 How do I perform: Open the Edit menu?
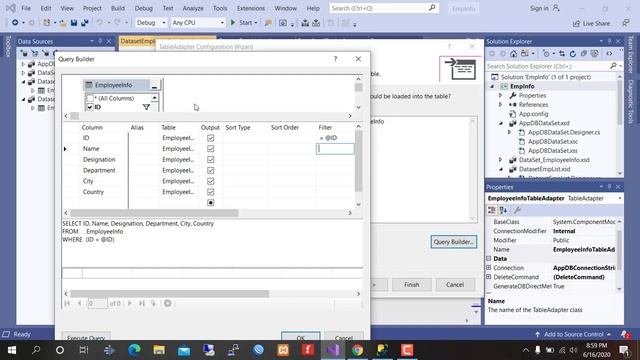46,8
